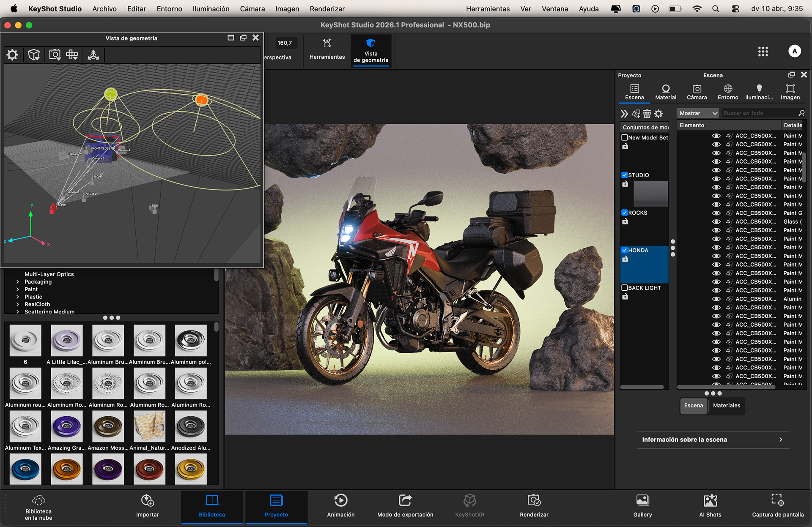Expand Información sobre la escena section
The image size is (812, 527).
pyautogui.click(x=713, y=440)
